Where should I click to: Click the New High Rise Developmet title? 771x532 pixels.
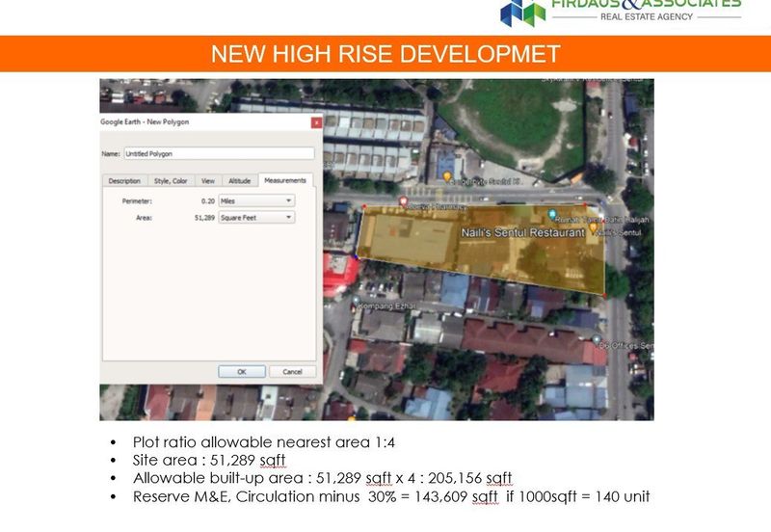[x=385, y=53]
